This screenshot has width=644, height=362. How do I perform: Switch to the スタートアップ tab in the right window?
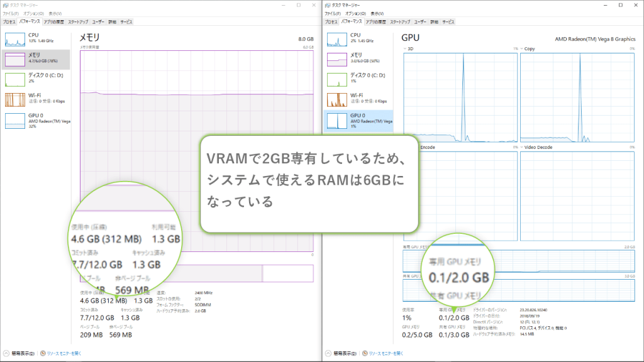coord(400,21)
